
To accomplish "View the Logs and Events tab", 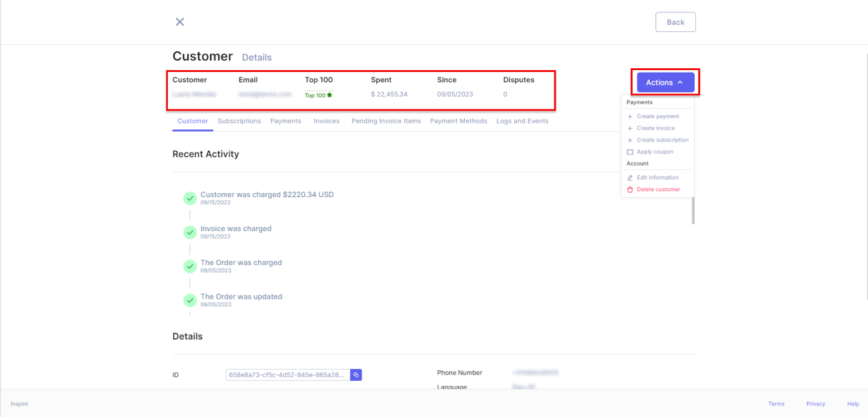I will point(523,121).
